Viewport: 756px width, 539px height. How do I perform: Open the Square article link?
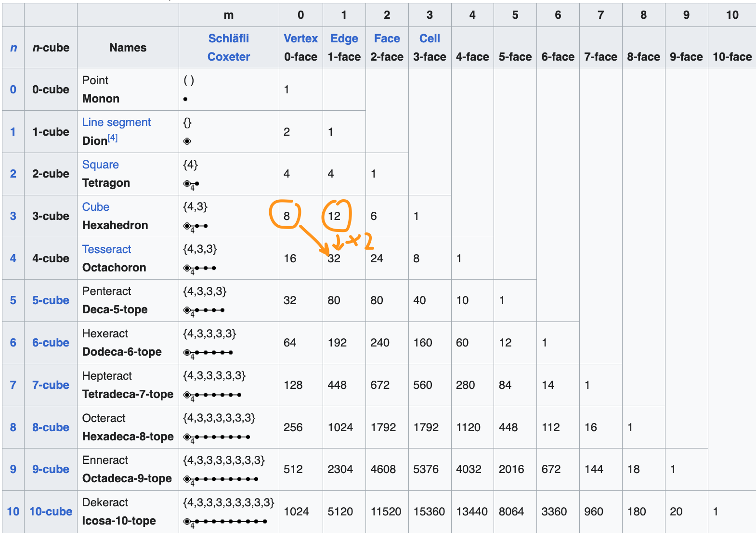[100, 165]
